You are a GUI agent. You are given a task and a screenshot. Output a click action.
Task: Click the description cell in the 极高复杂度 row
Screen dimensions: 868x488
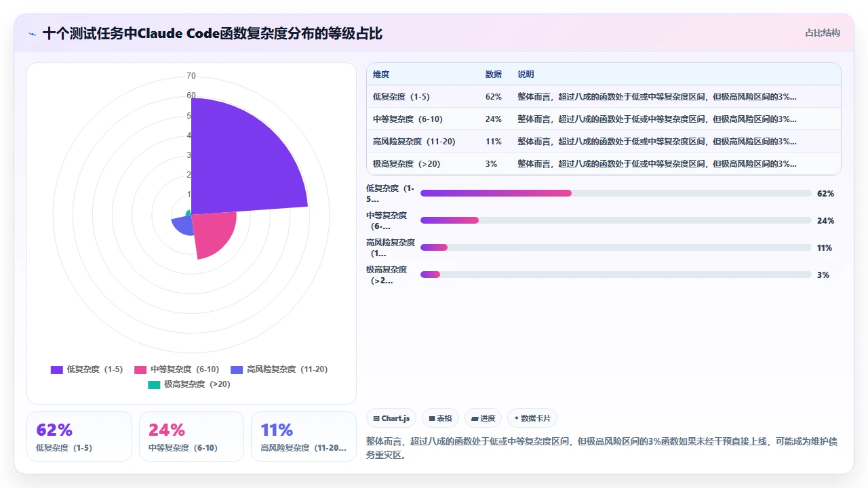[x=657, y=164]
